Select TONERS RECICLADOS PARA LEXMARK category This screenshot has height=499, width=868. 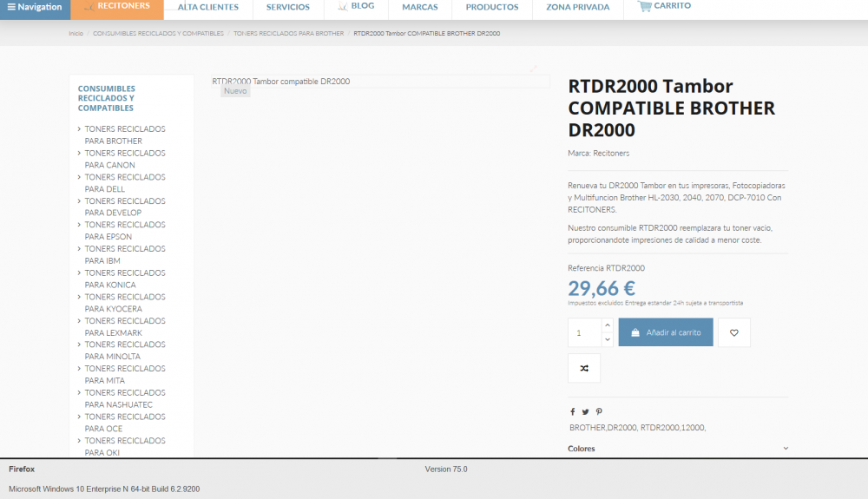(124, 327)
